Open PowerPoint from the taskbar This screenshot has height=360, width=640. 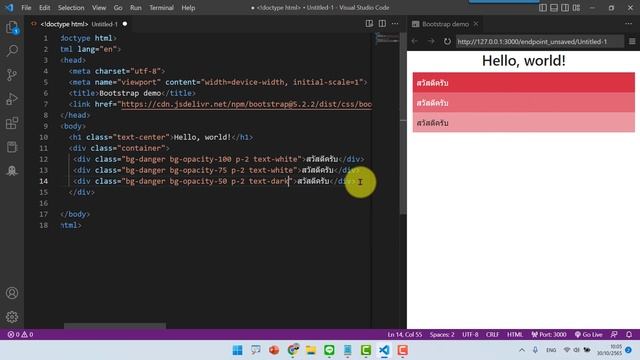pos(274,350)
